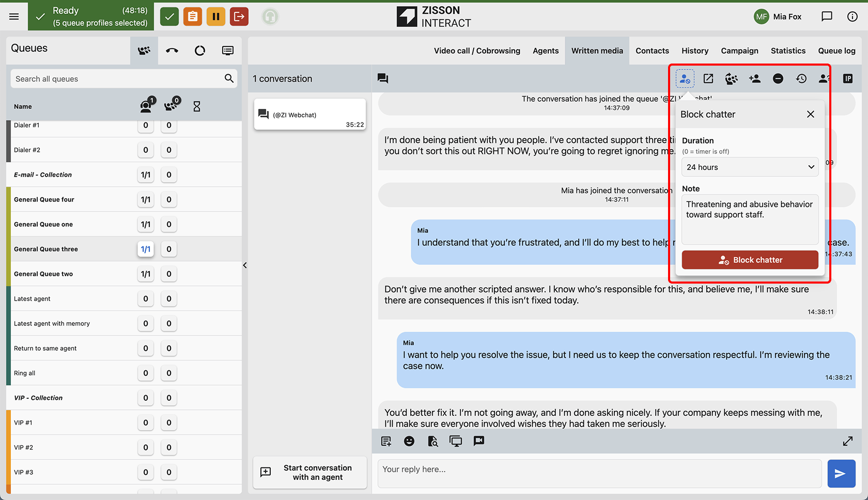Toggle the block chatter panel icon
Image resolution: width=868 pixels, height=500 pixels.
click(685, 79)
